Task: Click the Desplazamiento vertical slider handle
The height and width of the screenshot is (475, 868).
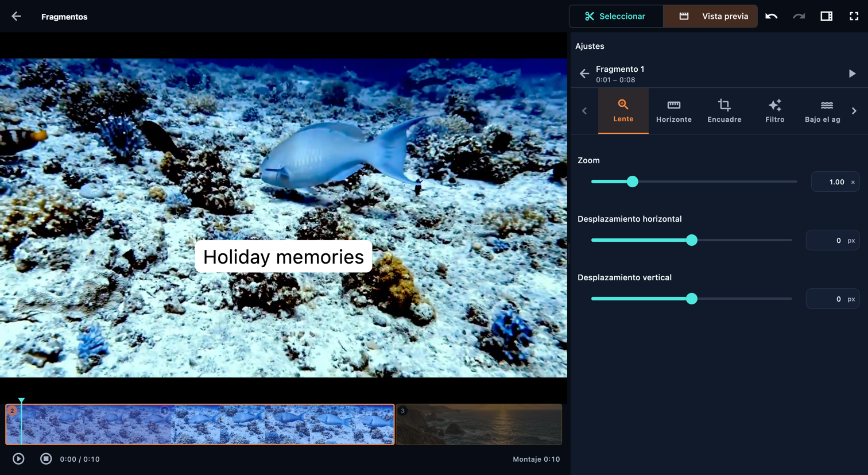Action: pyautogui.click(x=692, y=299)
